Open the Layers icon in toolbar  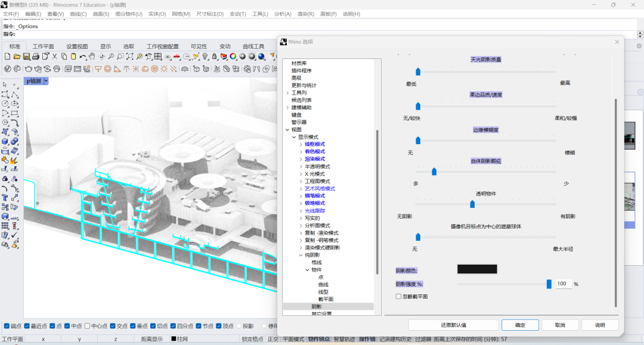click(x=224, y=56)
